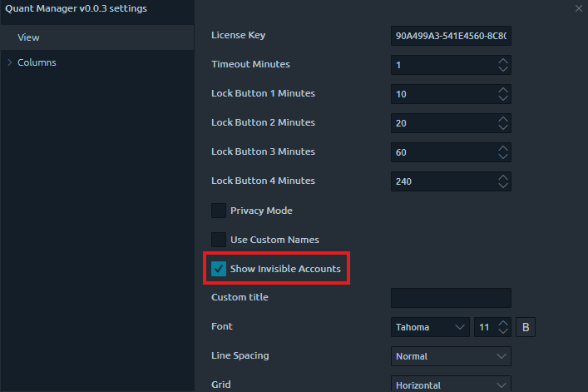Decrease the Timeout Minutes value

(x=502, y=69)
